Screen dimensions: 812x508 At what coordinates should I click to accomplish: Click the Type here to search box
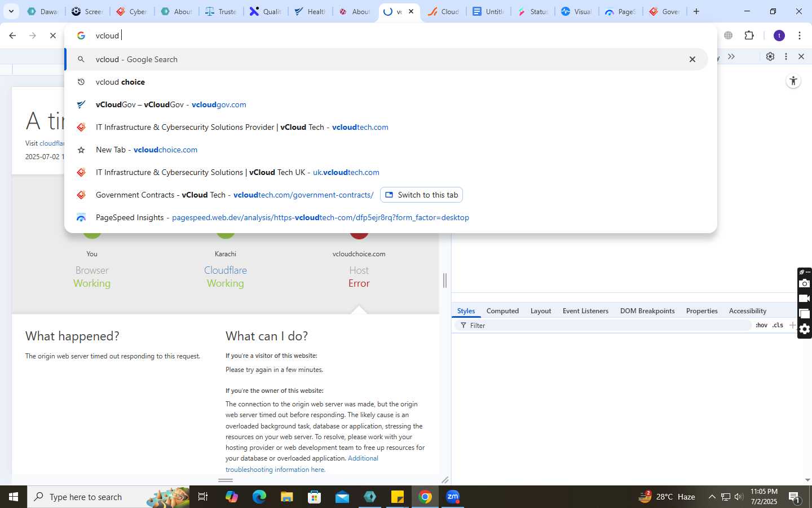pos(108,497)
